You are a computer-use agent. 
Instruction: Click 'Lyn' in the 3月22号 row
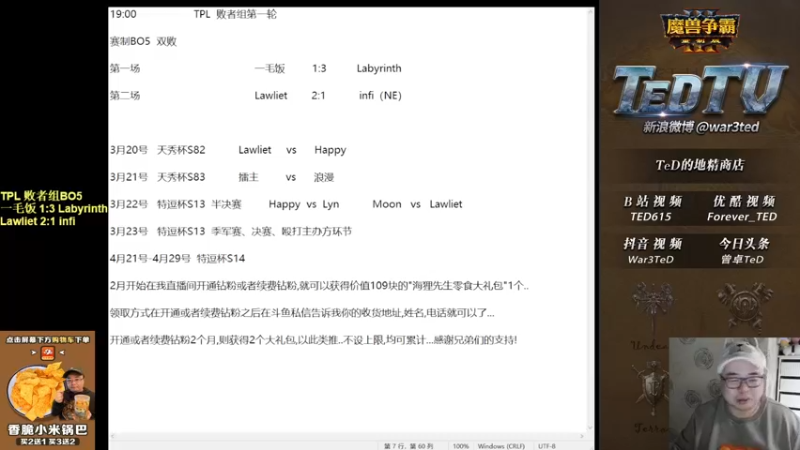click(331, 204)
